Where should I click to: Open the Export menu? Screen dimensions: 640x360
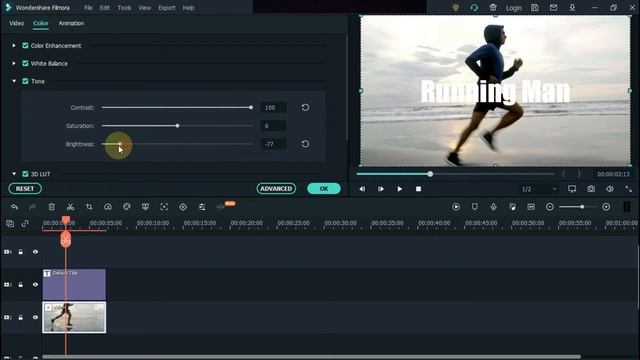pyautogui.click(x=167, y=8)
